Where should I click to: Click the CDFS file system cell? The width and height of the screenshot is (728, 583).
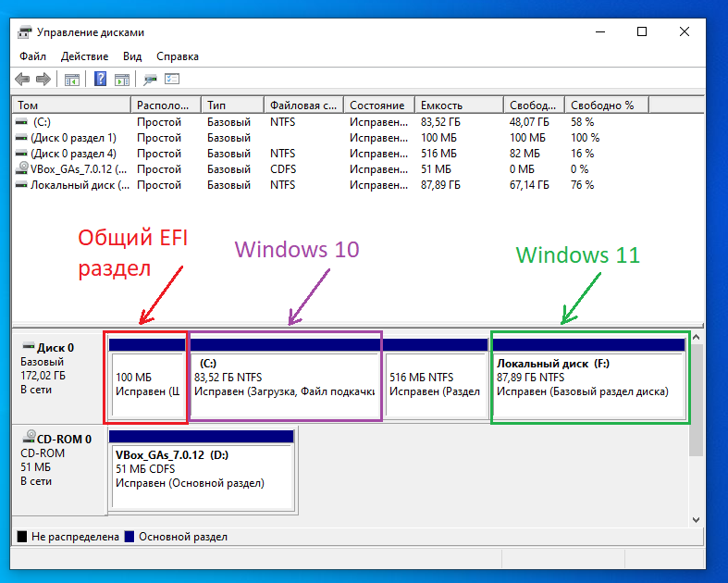point(283,169)
